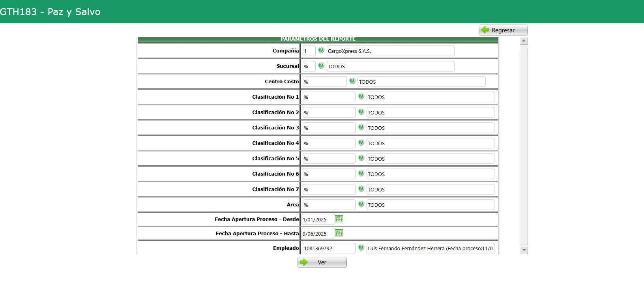The width and height of the screenshot is (644, 294).
Task: Click the Ver button
Action: [x=322, y=262]
